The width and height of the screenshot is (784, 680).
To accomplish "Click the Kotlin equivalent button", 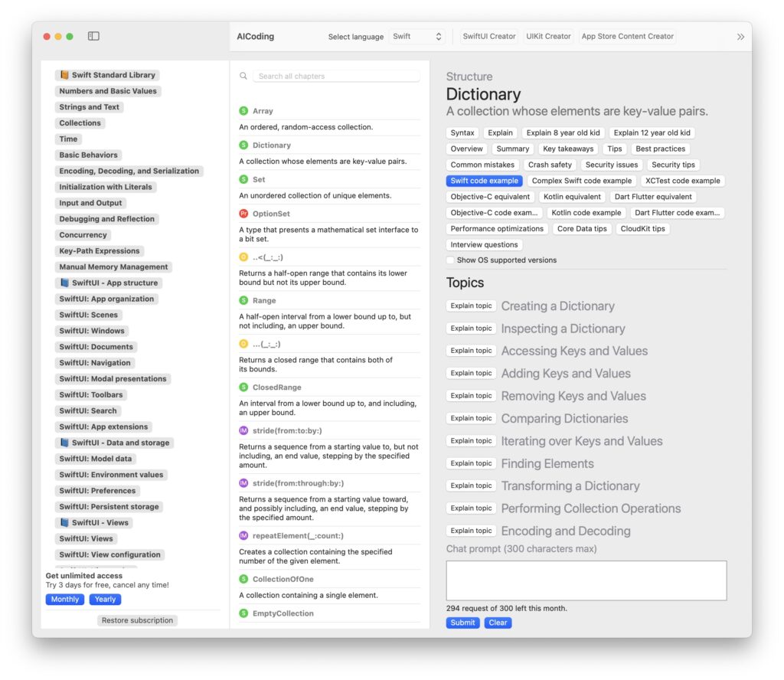I will point(573,197).
